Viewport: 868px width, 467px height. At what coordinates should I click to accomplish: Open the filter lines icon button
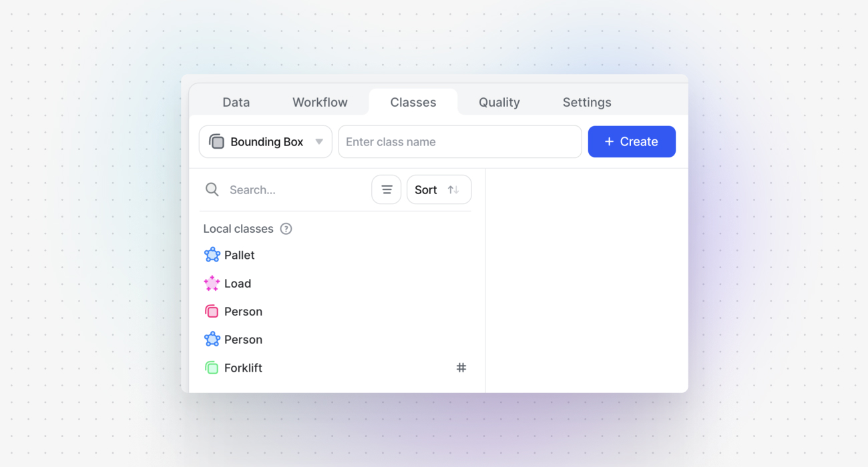(x=387, y=189)
